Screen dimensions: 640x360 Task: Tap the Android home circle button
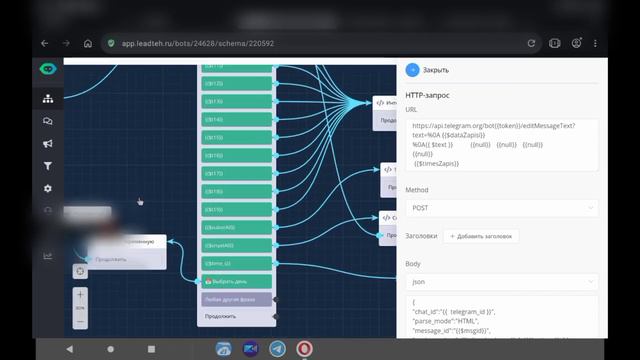click(x=110, y=349)
